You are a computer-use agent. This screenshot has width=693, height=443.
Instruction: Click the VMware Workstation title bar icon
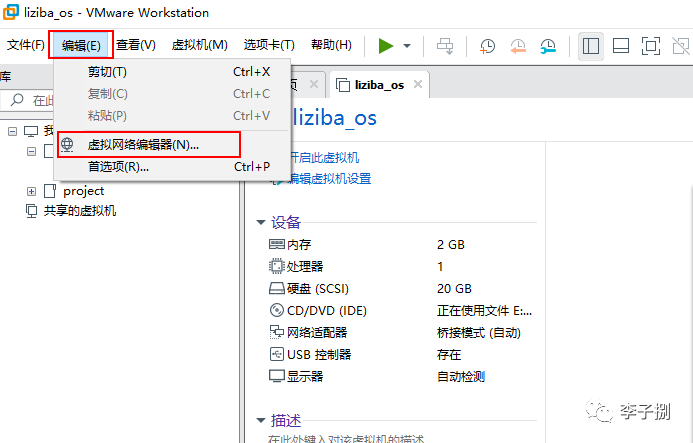[11, 12]
